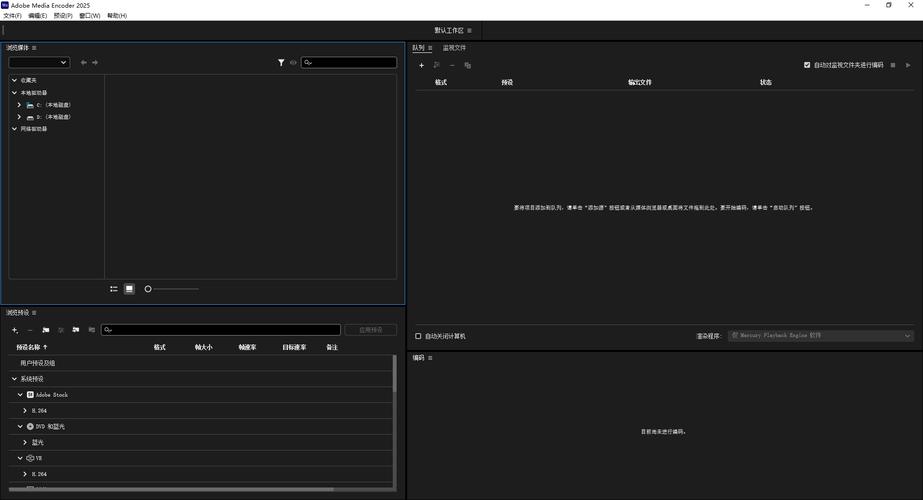
Task: Toggle the ingest eye icon in Media Browser
Action: [293, 62]
